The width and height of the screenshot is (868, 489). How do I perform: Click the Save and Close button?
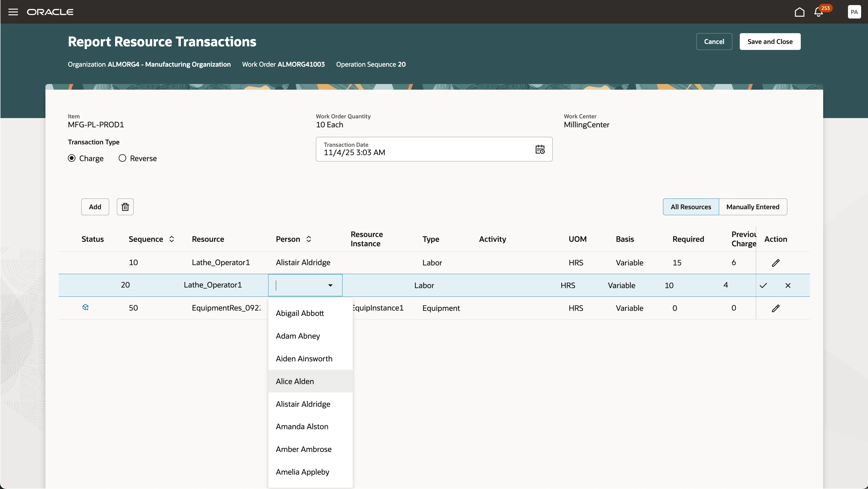click(770, 41)
